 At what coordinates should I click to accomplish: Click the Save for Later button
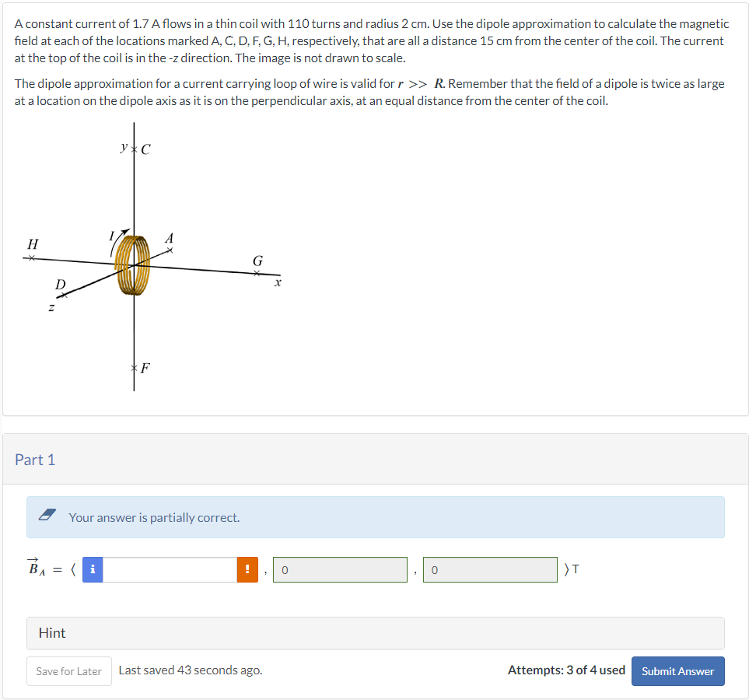click(68, 670)
